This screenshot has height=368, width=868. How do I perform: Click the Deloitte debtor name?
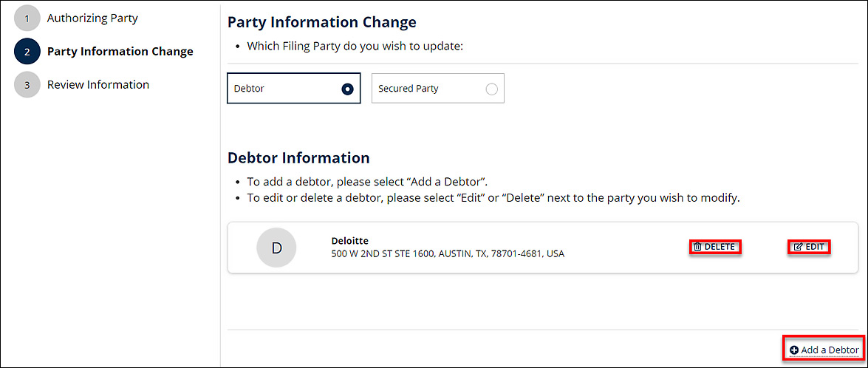point(350,241)
